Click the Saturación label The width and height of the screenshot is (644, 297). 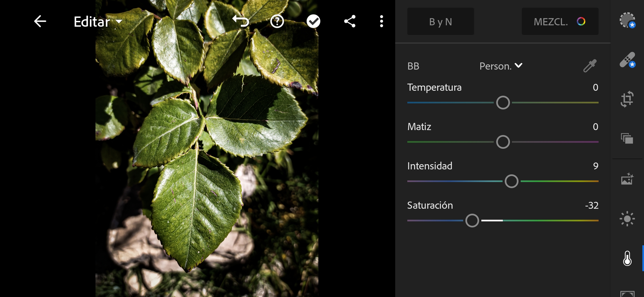[430, 205]
